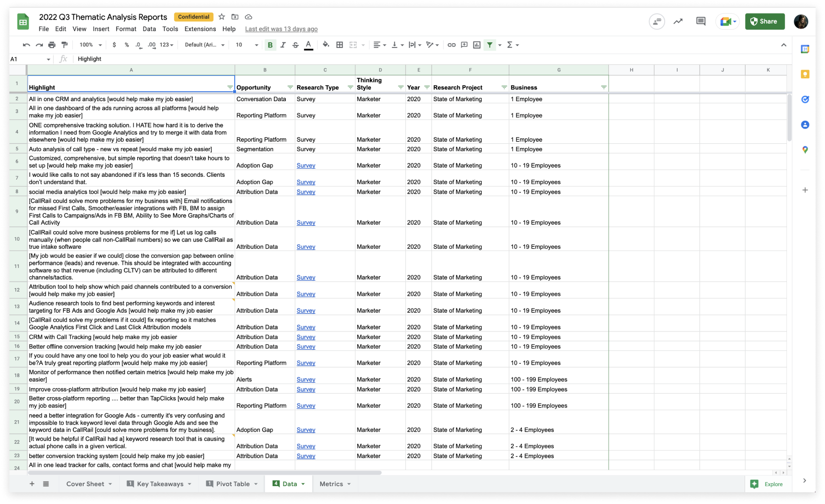
Task: Open the zoom 100% dropdown
Action: click(91, 45)
